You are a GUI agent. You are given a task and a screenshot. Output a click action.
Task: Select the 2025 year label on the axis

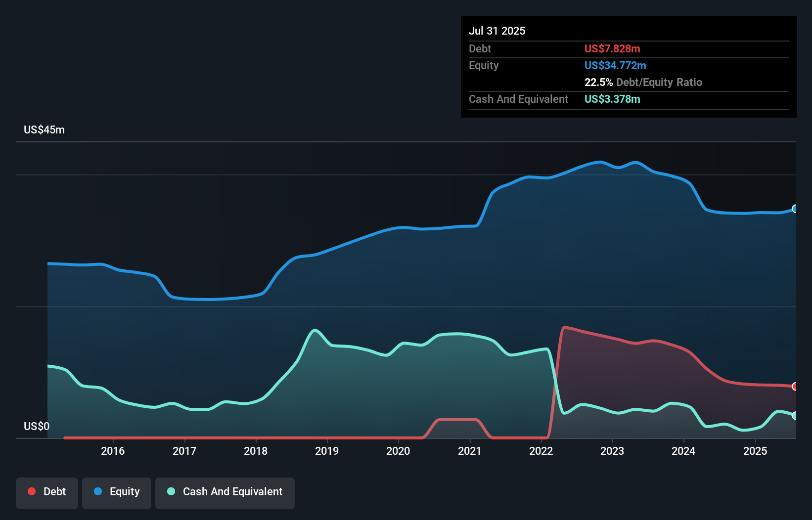point(755,450)
